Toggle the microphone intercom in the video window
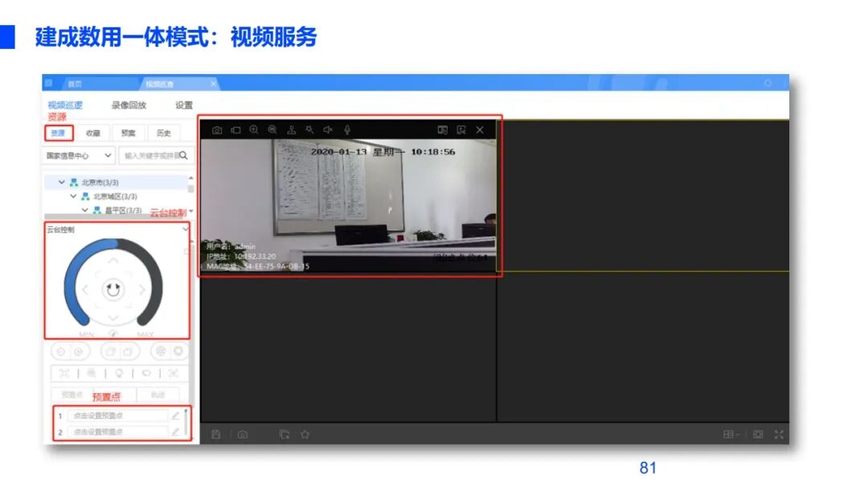Screen dimensions: 868x489 pos(347,130)
